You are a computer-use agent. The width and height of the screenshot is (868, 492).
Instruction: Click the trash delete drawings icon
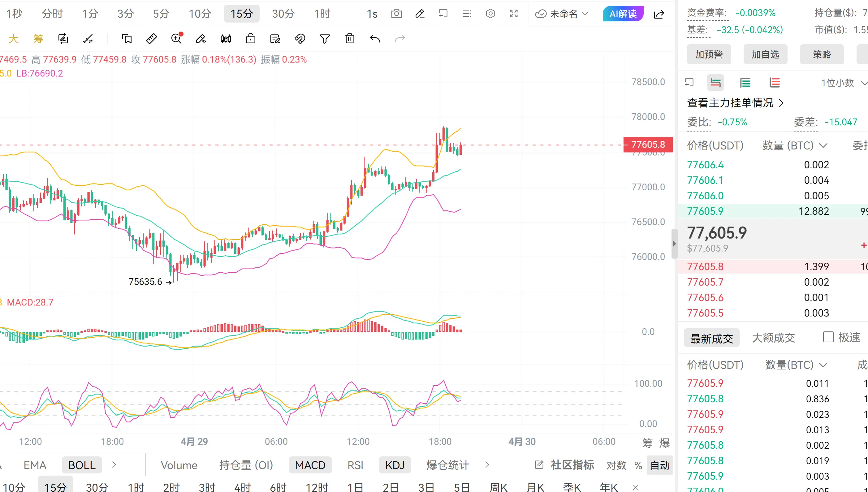tap(350, 39)
